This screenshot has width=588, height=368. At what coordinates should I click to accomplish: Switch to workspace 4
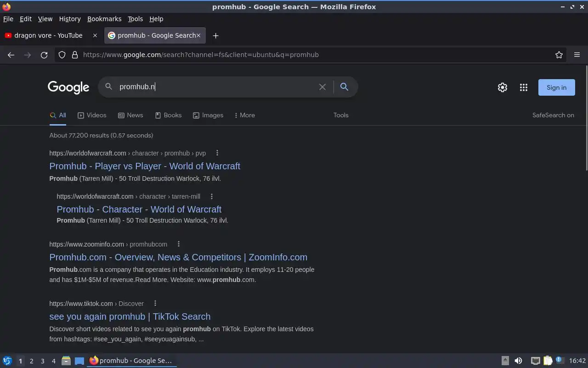53,361
